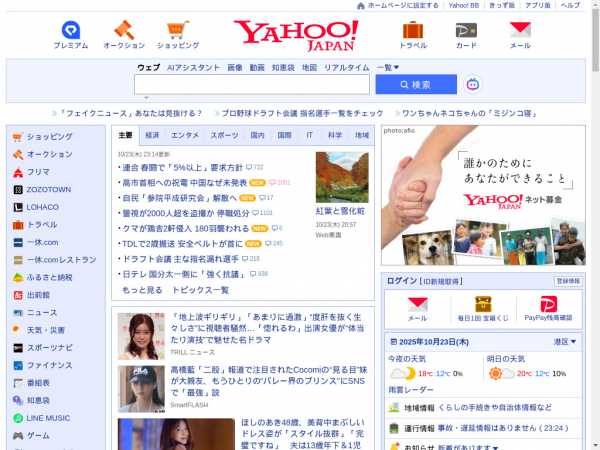Click the Mail envelope icon in header
Screen dimensions: 600x450
click(x=520, y=30)
